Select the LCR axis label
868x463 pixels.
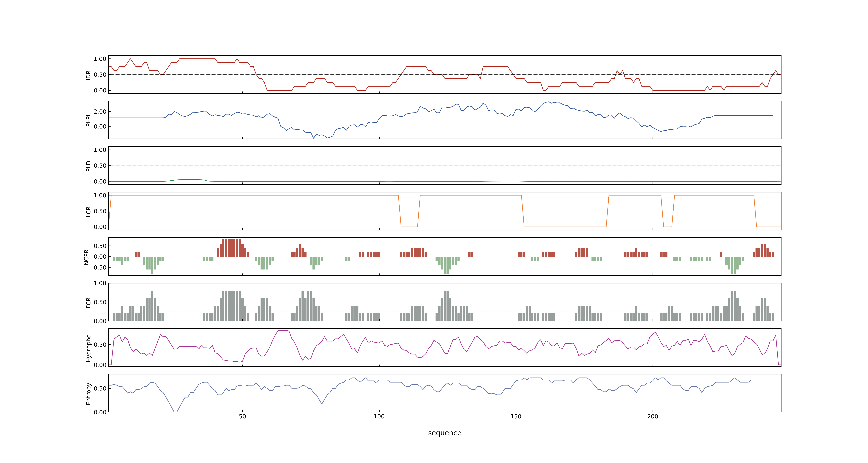pyautogui.click(x=88, y=211)
